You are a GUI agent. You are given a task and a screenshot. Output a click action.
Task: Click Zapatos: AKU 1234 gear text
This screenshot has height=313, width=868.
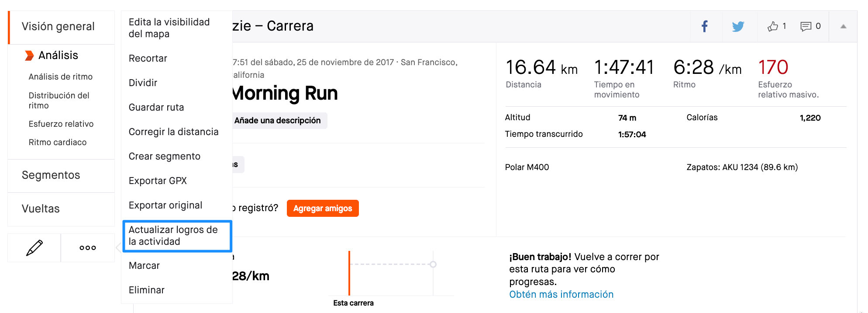[x=742, y=167]
